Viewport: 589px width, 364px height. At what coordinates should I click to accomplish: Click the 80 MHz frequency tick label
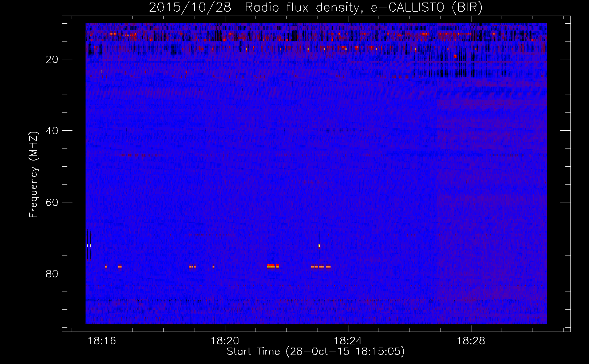pyautogui.click(x=52, y=274)
